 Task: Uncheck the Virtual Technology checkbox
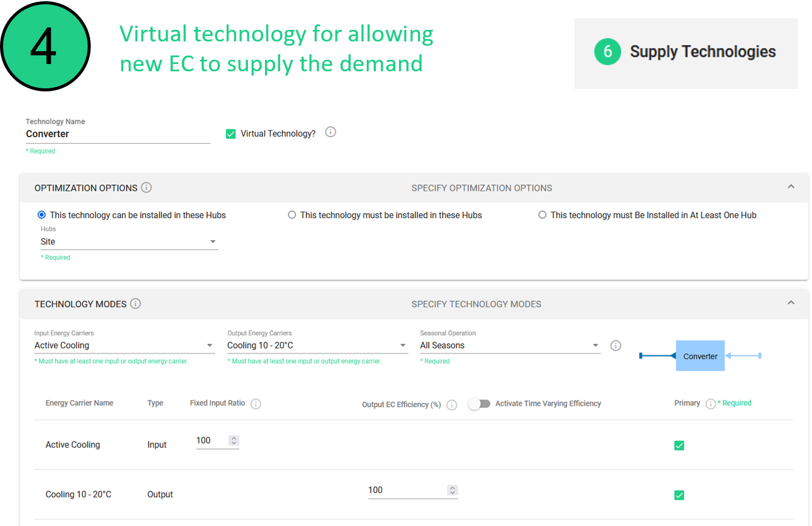coord(231,134)
